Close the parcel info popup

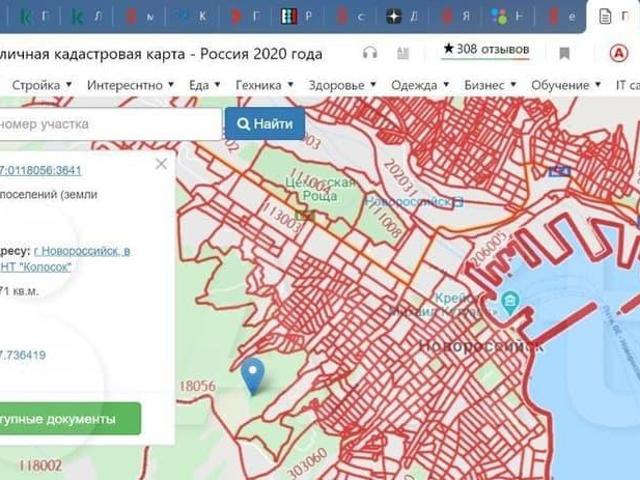pos(161,164)
